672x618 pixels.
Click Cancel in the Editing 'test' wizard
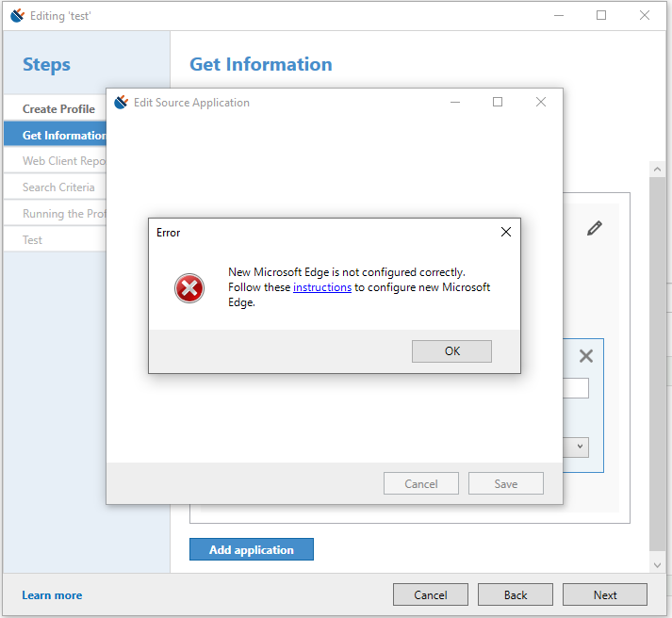coord(431,594)
